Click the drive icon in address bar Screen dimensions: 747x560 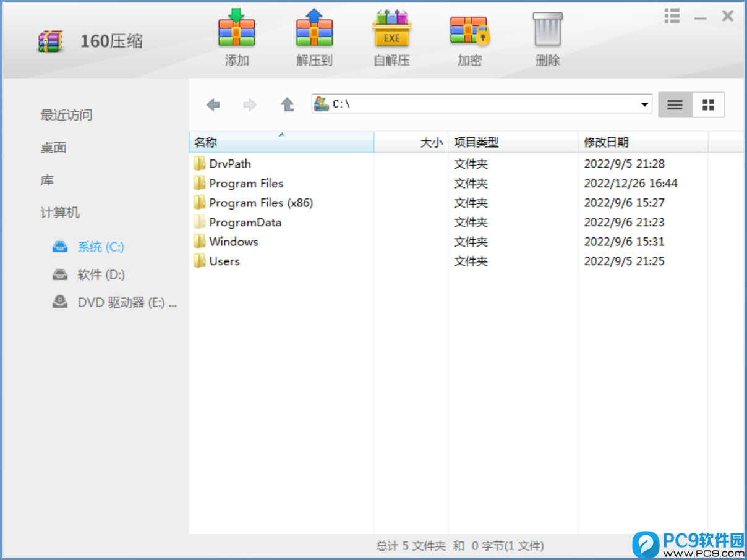[x=321, y=104]
